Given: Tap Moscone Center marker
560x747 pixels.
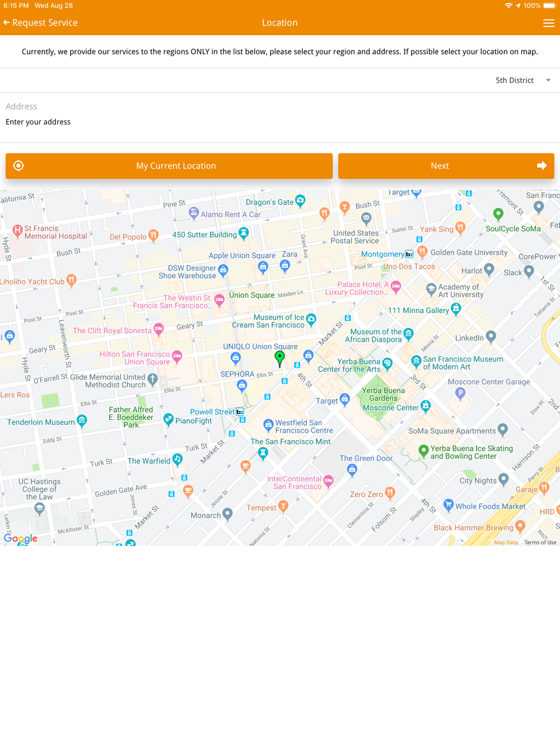Looking at the screenshot, I should pyautogui.click(x=426, y=405).
